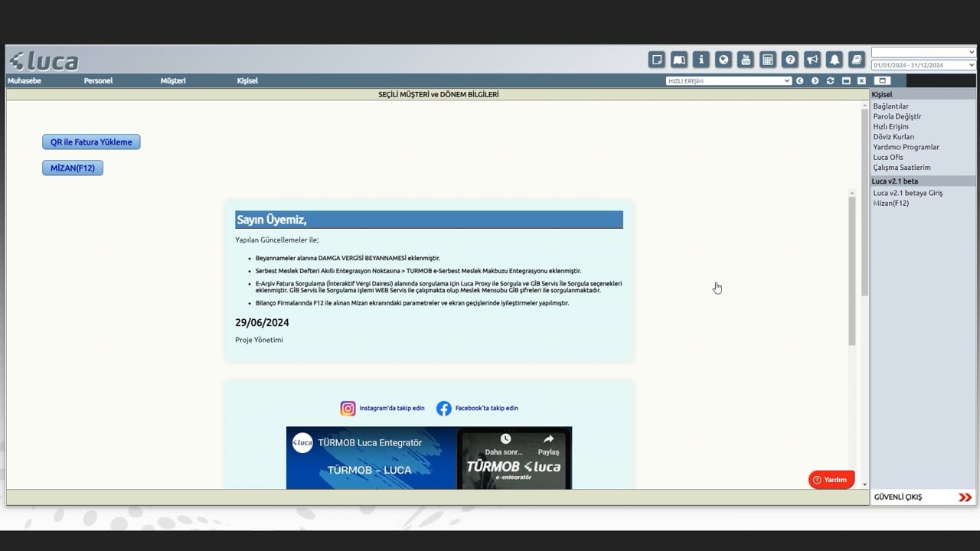Open Yardımcı Programlar link
Viewport: 980px width, 551px height.
pos(906,147)
